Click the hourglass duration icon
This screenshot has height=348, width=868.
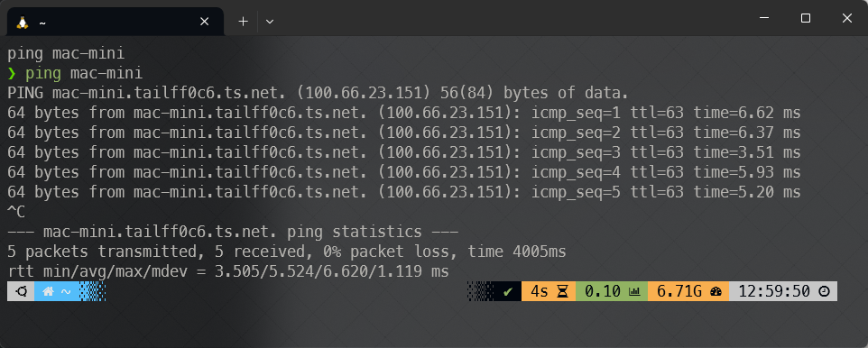click(x=562, y=291)
